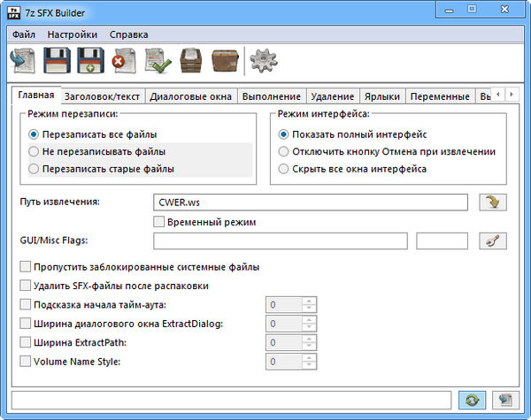This screenshot has height=420, width=531.
Task: Decrease Volume Name Style spinner value
Action: pos(309,365)
